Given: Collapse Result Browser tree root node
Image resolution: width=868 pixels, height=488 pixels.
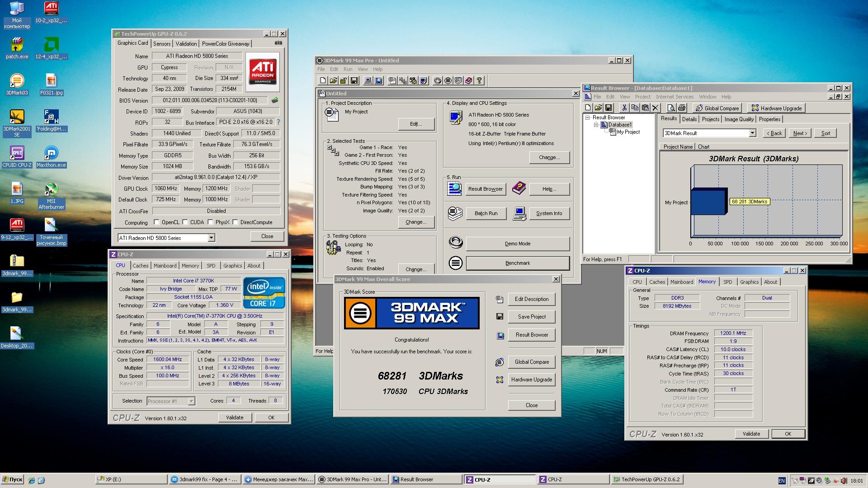Looking at the screenshot, I should [588, 117].
